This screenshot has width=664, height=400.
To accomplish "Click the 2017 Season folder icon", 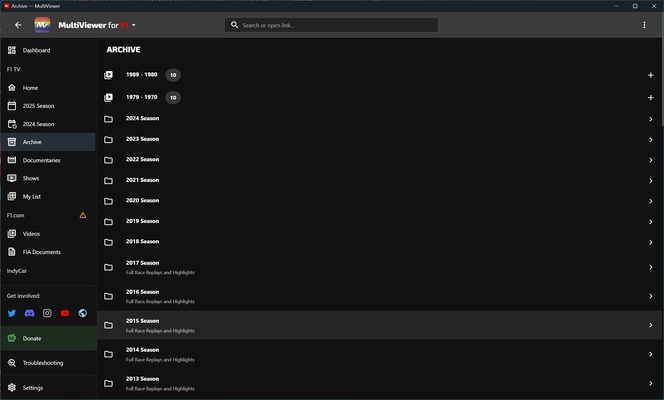I will pyautogui.click(x=108, y=268).
